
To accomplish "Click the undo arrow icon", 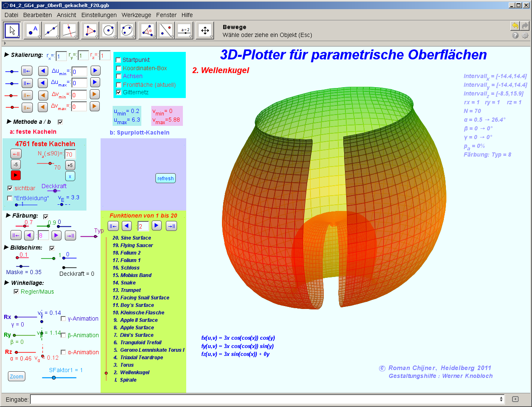I will (x=515, y=26).
